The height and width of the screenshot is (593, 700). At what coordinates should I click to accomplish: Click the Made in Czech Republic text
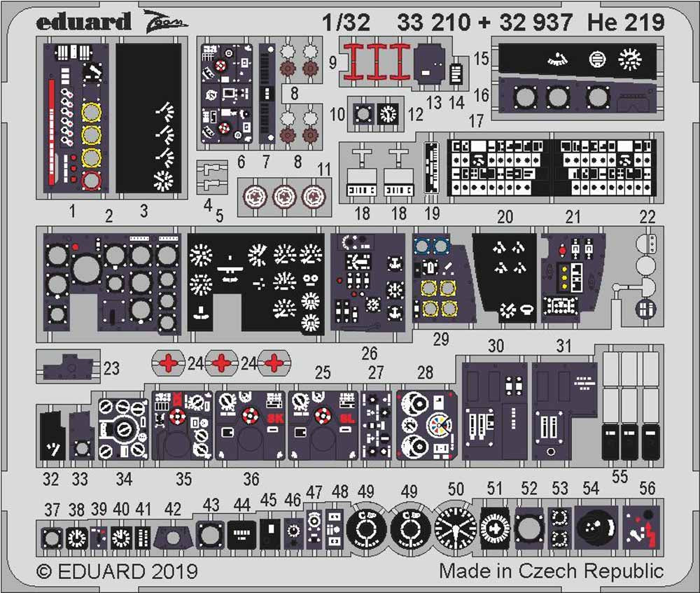click(552, 571)
